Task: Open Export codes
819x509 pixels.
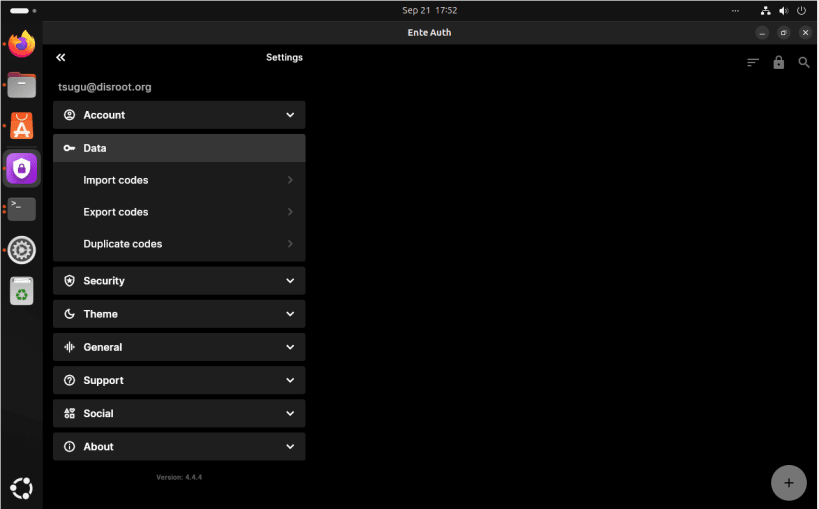Action: coord(179,212)
